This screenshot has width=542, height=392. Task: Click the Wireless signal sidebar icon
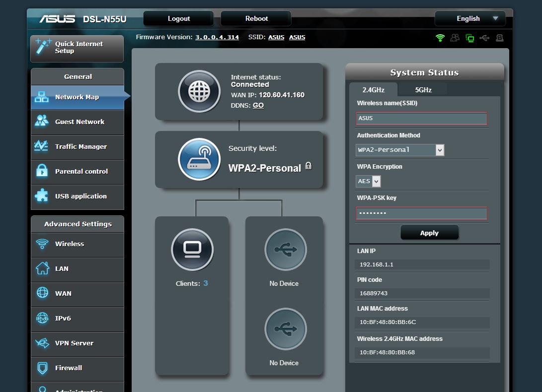tap(42, 244)
